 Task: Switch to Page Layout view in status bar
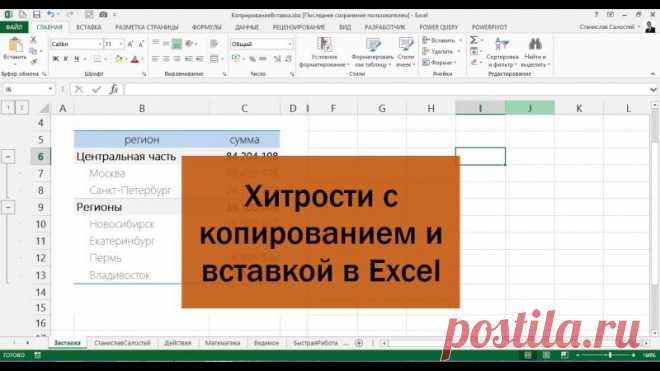(546, 356)
